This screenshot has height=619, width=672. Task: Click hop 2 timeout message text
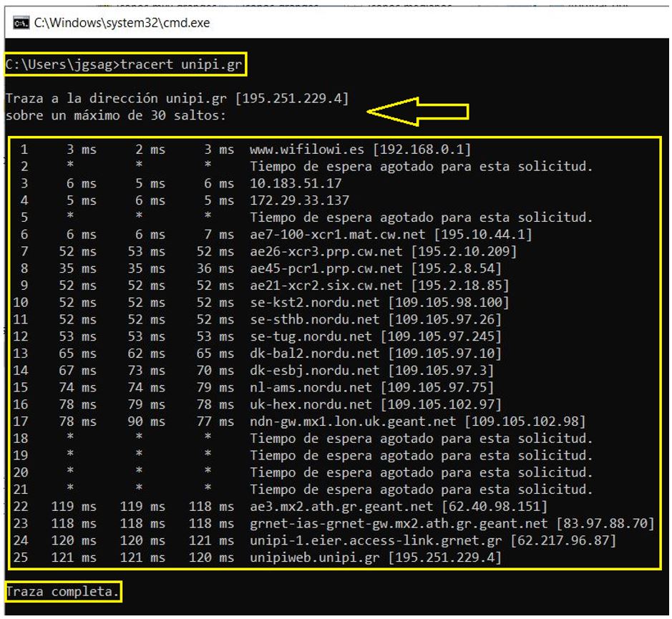point(422,166)
